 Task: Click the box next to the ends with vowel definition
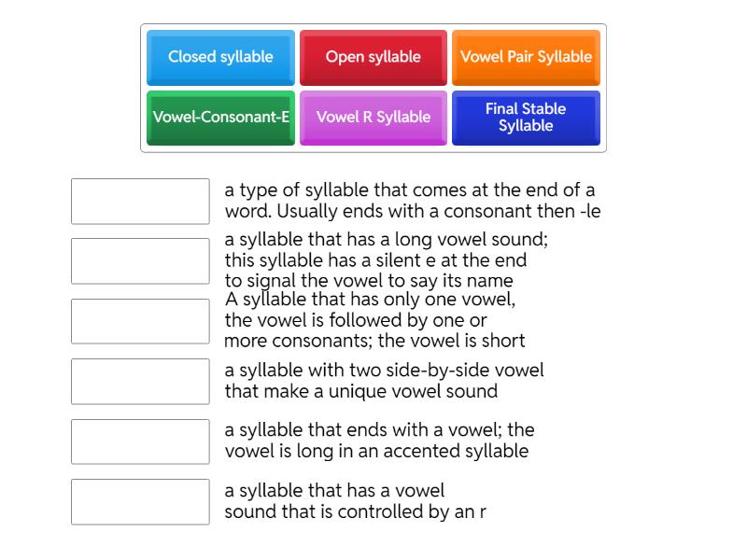click(x=140, y=442)
